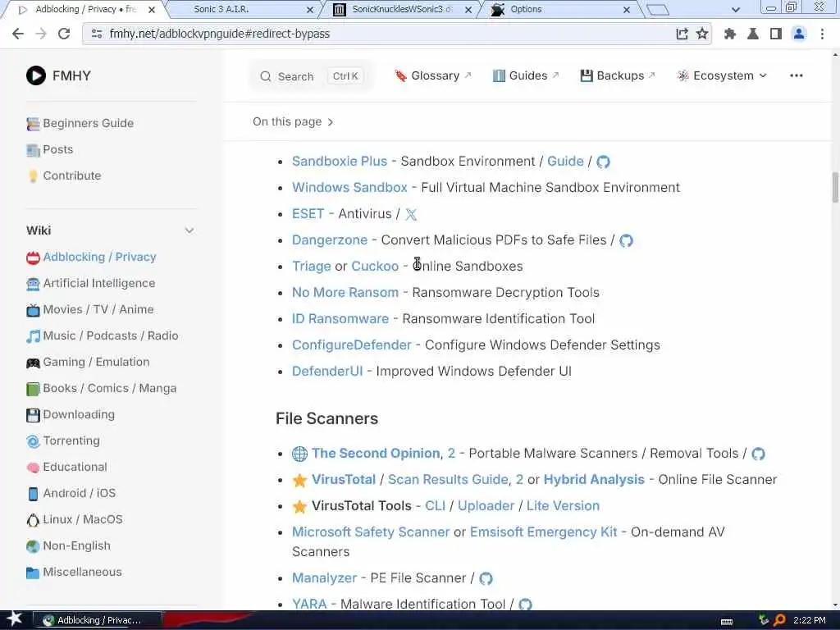Open Manalyzer GitHub icon link
Image resolution: width=840 pixels, height=630 pixels.
tap(486, 578)
